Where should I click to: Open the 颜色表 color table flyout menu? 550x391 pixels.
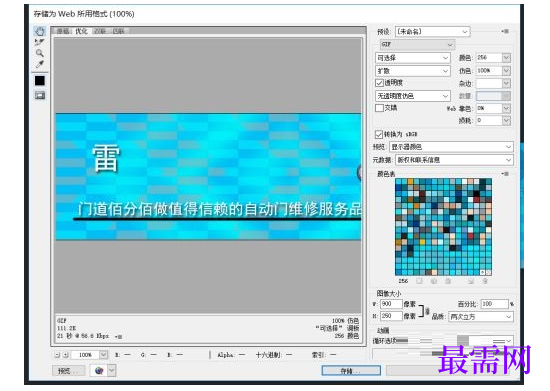tap(505, 174)
